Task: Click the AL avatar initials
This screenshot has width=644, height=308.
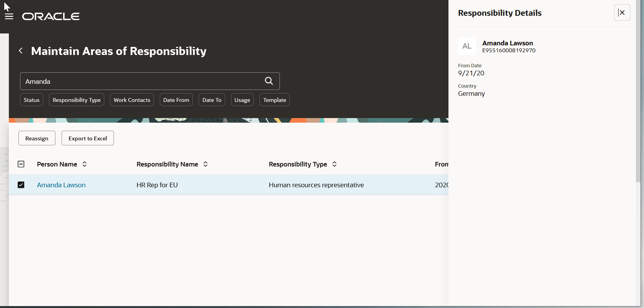Action: coord(467,46)
